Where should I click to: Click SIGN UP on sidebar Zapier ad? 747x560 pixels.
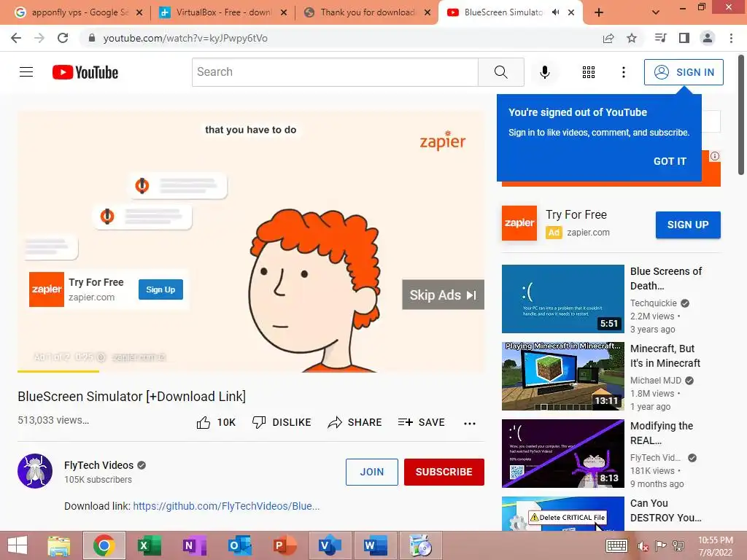click(688, 225)
